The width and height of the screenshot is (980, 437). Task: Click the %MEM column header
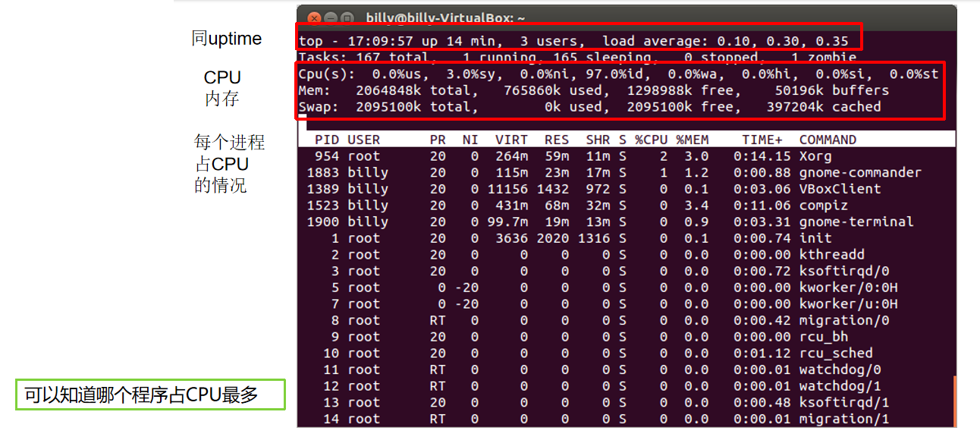coord(692,140)
